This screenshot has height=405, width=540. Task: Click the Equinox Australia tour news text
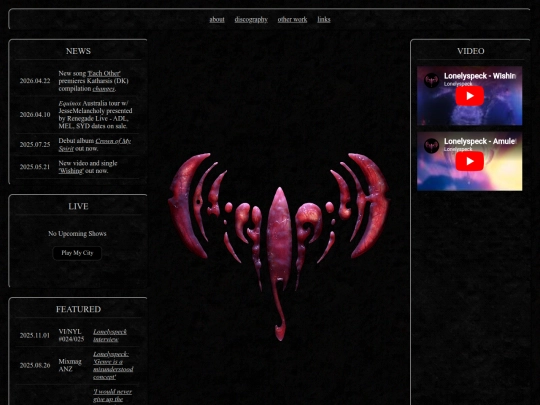point(95,115)
